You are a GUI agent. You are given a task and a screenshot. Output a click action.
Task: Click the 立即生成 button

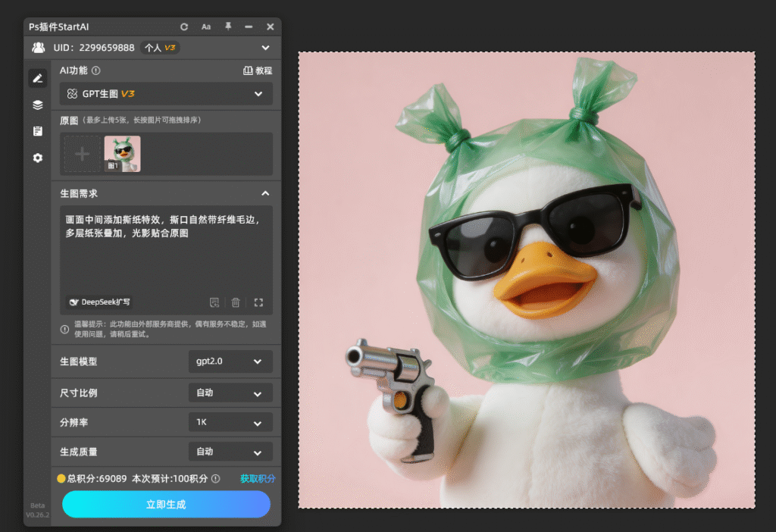click(166, 504)
